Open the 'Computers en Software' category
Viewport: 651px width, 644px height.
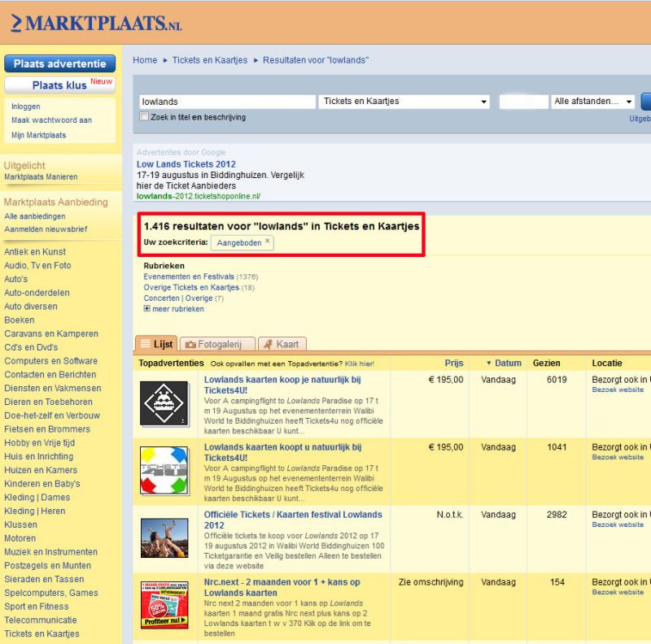(x=50, y=361)
